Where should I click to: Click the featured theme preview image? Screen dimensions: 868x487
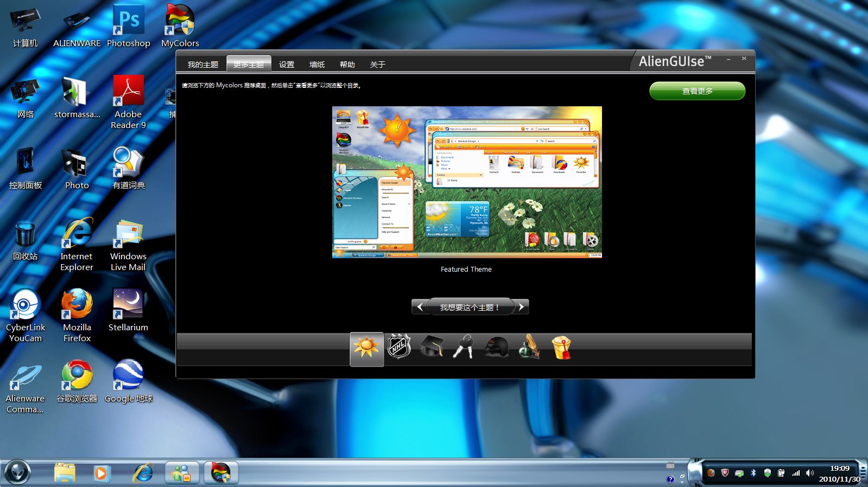tap(467, 182)
